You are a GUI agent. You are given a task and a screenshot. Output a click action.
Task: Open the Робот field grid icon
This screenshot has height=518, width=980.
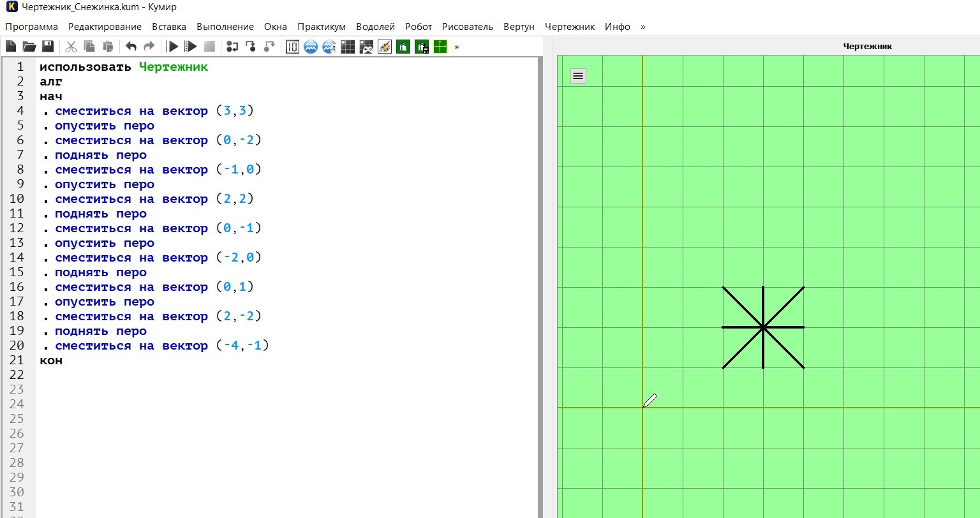[348, 47]
